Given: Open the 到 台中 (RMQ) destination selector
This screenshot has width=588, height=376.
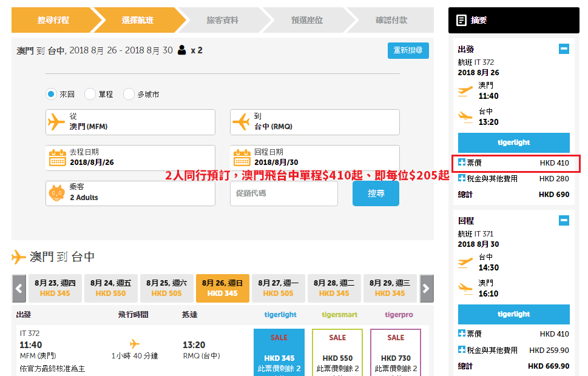Looking at the screenshot, I should [315, 123].
